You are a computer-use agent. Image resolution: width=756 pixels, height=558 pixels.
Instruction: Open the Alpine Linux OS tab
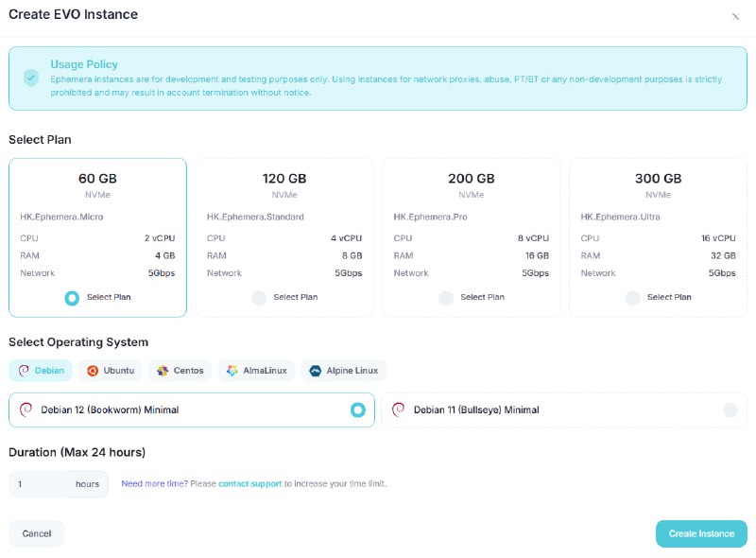pos(344,371)
